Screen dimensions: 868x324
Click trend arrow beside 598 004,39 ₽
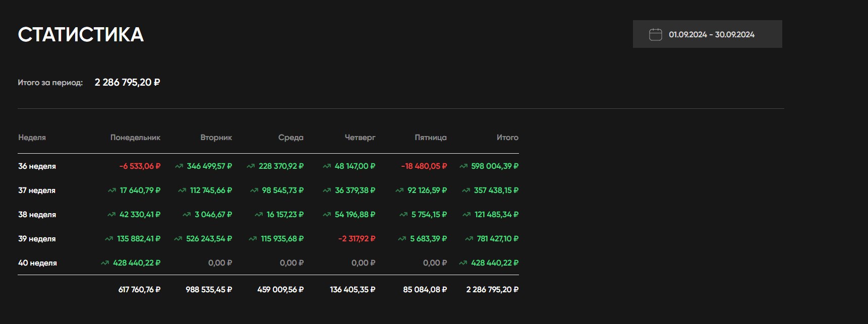click(x=463, y=166)
